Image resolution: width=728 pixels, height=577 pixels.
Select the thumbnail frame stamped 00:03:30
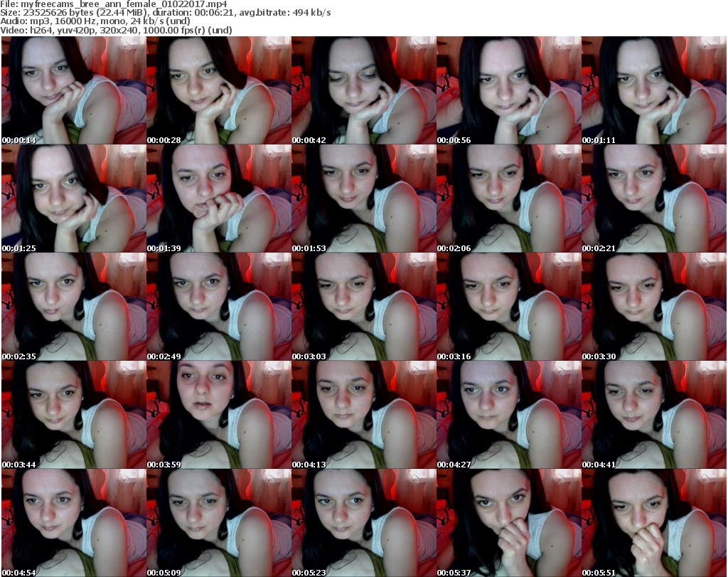click(x=654, y=307)
